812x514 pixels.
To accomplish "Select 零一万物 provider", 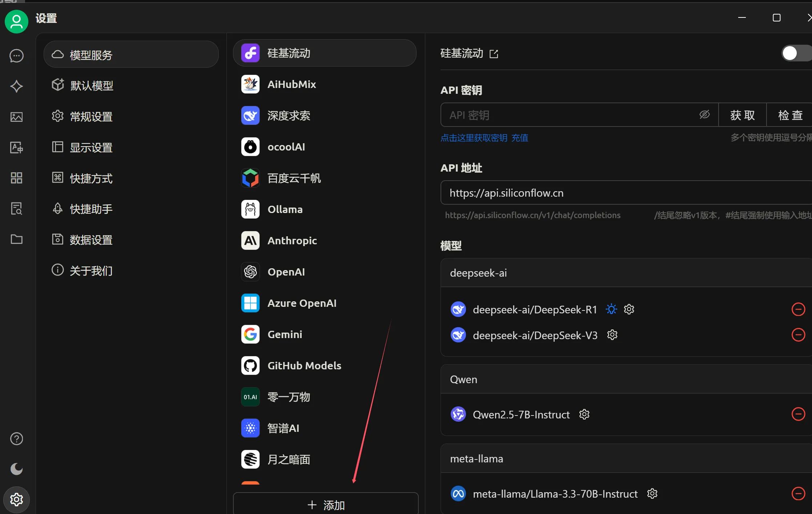I will [325, 397].
